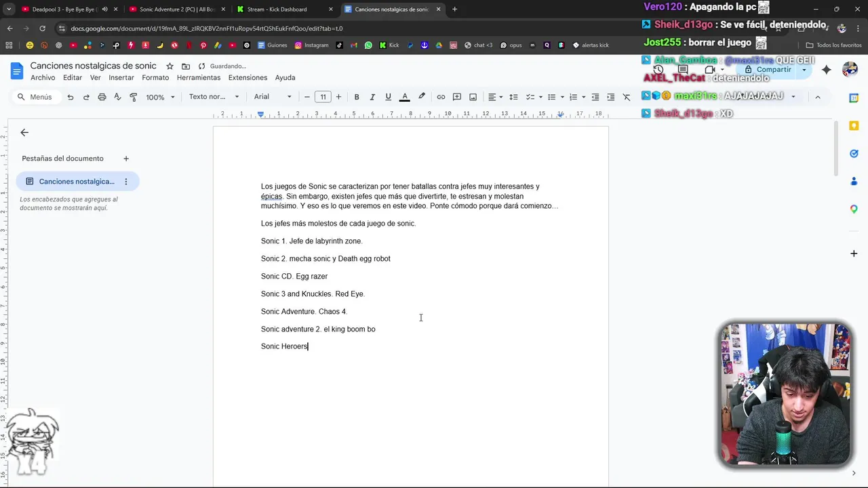Reload the page
The height and width of the screenshot is (488, 868).
[42, 28]
